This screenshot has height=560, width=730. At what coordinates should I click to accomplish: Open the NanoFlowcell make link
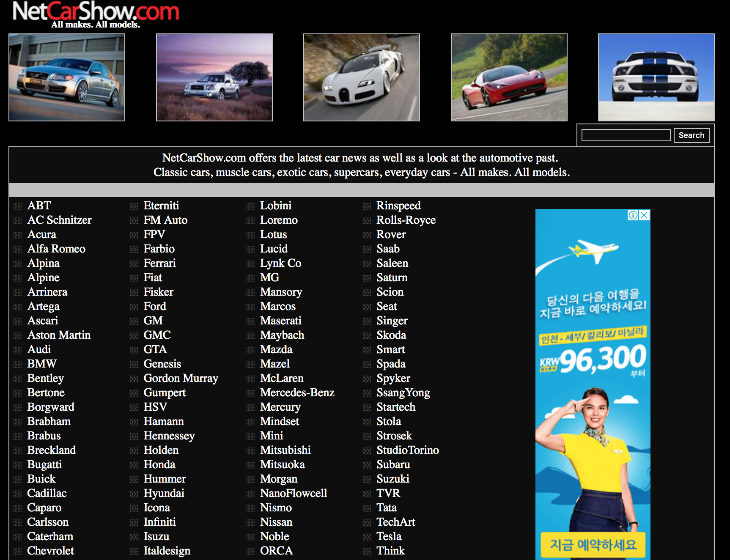point(294,493)
